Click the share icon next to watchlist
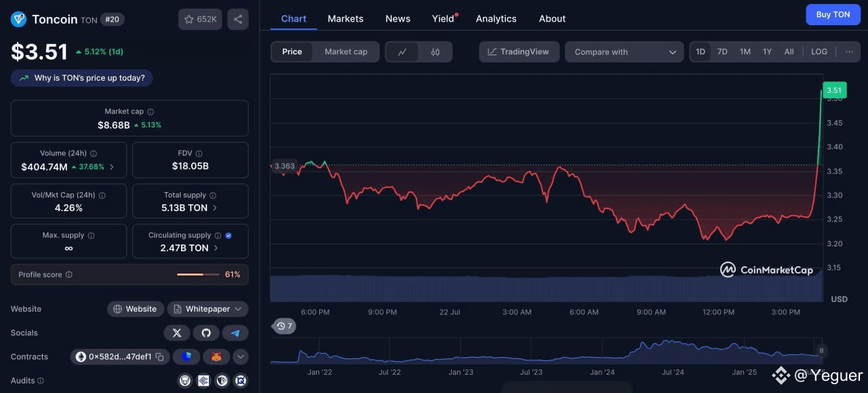The image size is (868, 393). point(238,19)
